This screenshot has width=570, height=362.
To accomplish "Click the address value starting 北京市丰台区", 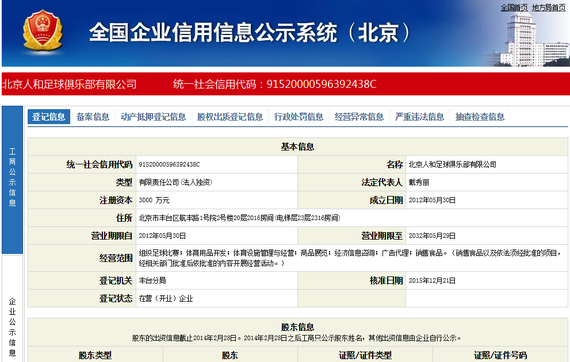I will point(239,218).
